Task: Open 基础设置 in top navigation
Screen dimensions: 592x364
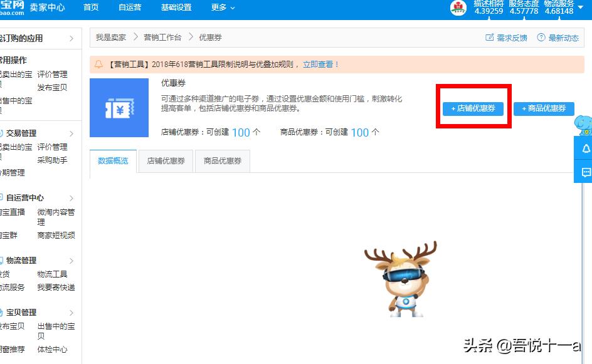Action: pos(176,7)
